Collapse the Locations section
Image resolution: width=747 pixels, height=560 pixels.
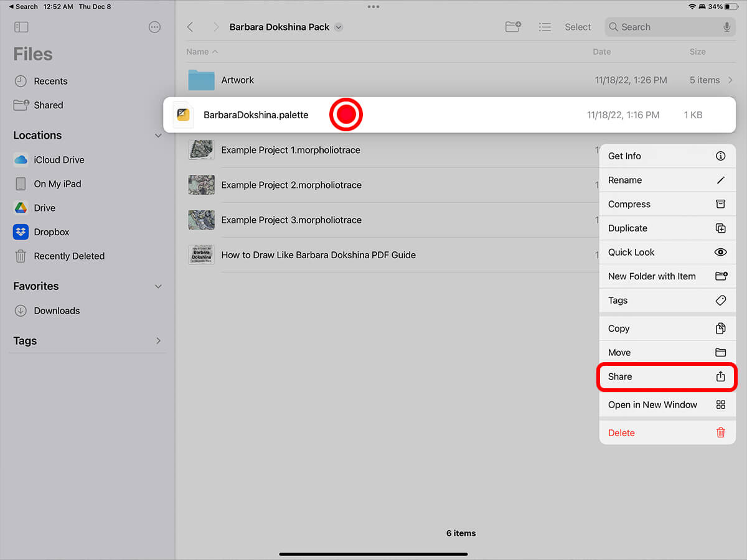158,136
